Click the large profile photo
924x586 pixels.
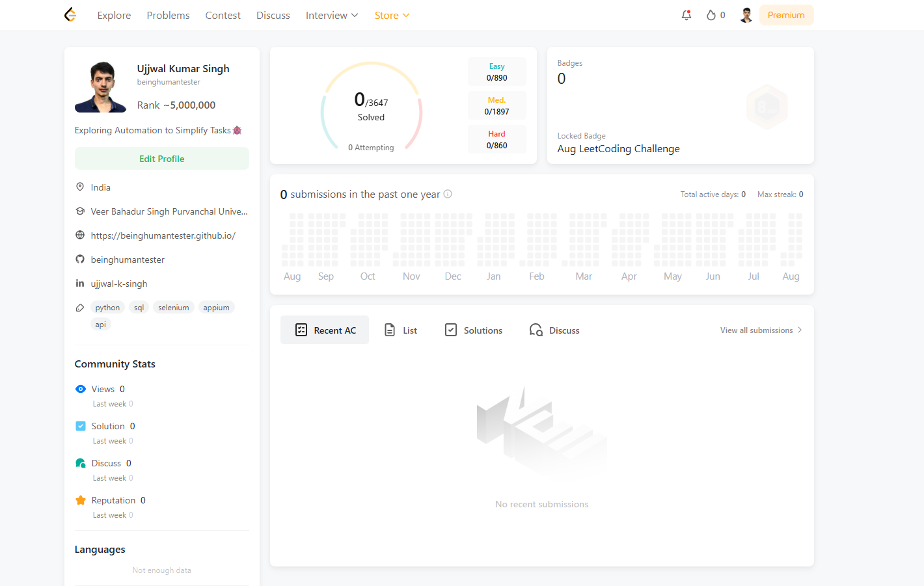pos(100,87)
